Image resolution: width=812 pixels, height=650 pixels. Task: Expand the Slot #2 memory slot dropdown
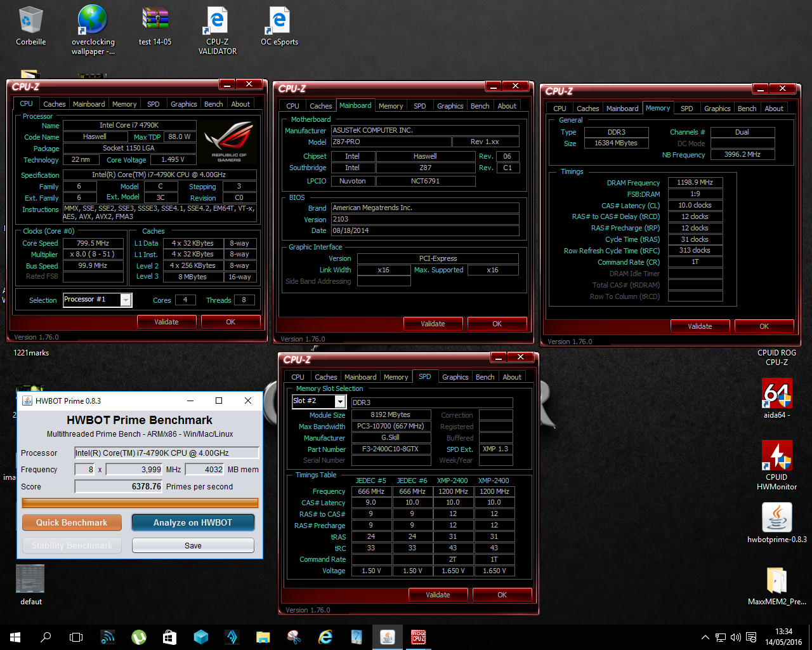[340, 402]
